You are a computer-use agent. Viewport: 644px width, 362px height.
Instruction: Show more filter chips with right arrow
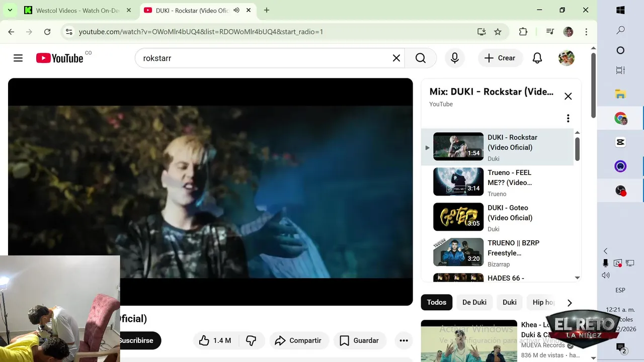570,303
